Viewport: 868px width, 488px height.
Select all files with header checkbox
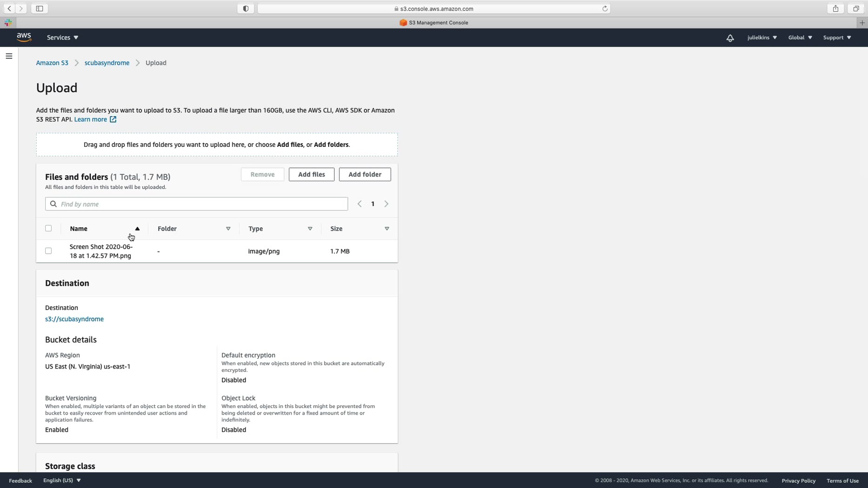[48, 228]
